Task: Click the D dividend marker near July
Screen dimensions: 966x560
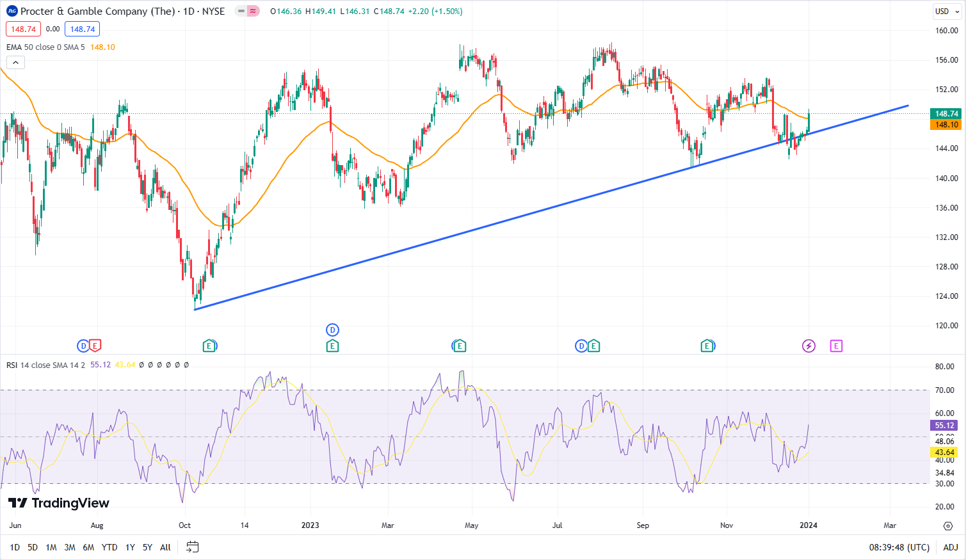Action: tap(581, 346)
